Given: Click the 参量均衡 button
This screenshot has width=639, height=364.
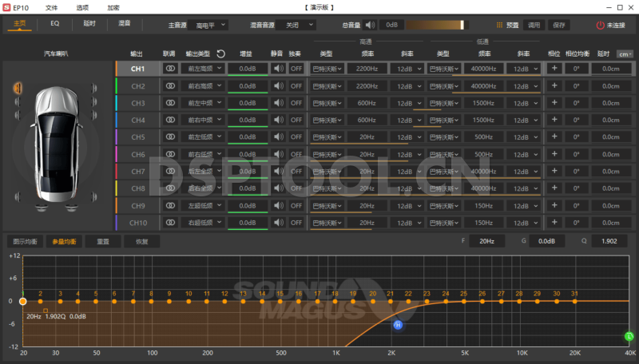Looking at the screenshot, I should 64,241.
